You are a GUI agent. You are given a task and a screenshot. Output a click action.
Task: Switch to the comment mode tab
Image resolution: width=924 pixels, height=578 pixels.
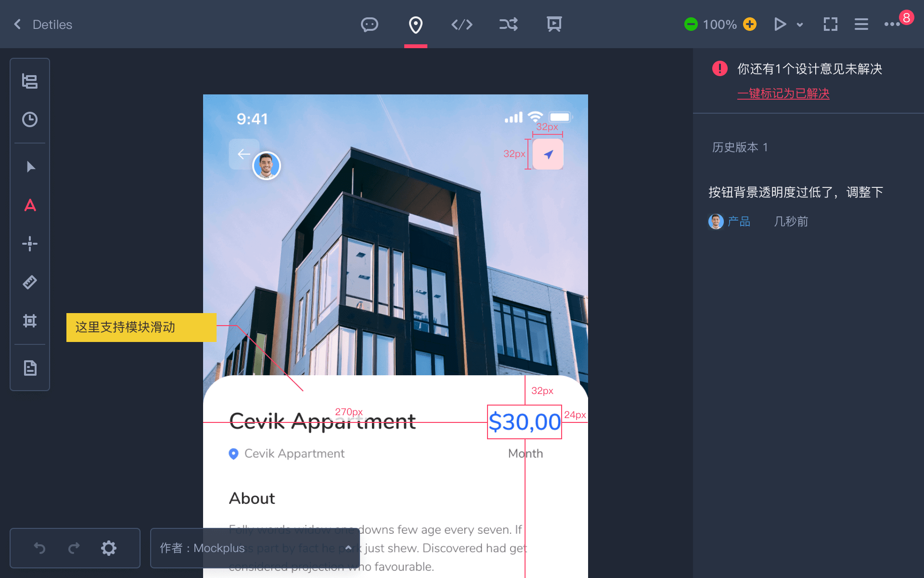[x=370, y=24]
